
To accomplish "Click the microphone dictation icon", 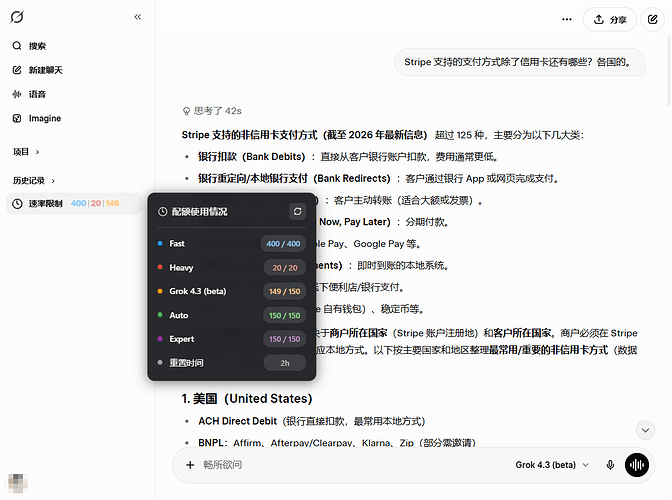I will pyautogui.click(x=610, y=465).
